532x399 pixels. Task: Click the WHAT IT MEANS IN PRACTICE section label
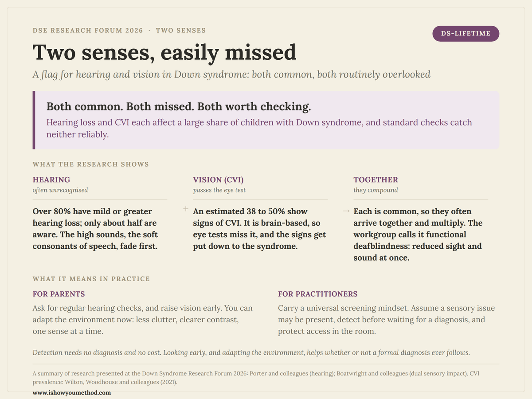(x=91, y=279)
